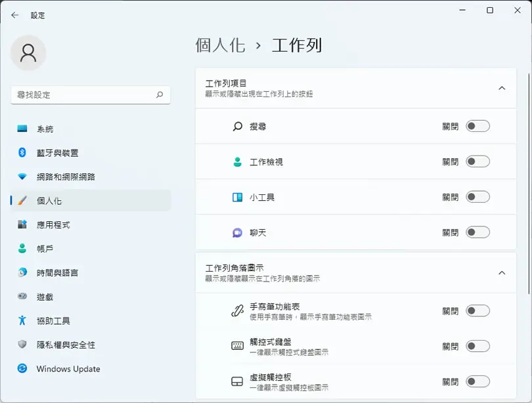Turn on the 觸控式鍵盤 switch

pos(477,346)
